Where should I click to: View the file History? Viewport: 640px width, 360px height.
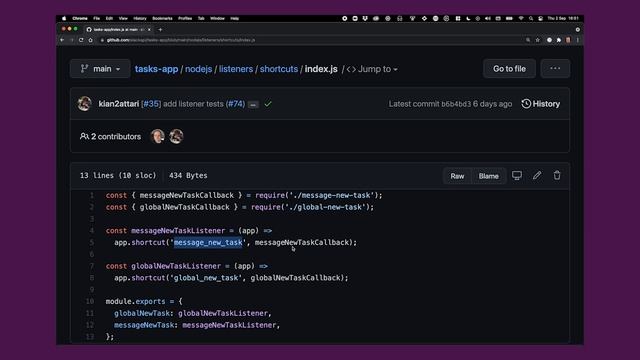[x=540, y=104]
